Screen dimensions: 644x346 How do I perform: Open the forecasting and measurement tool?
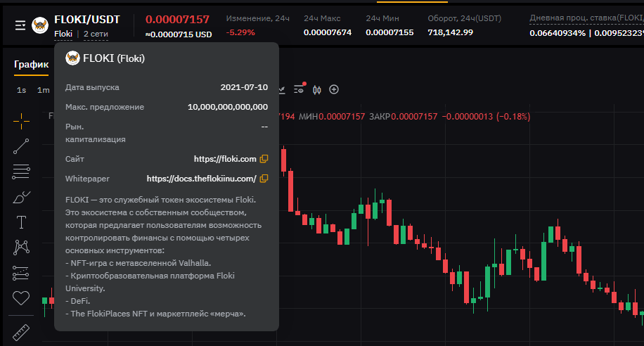tap(21, 273)
